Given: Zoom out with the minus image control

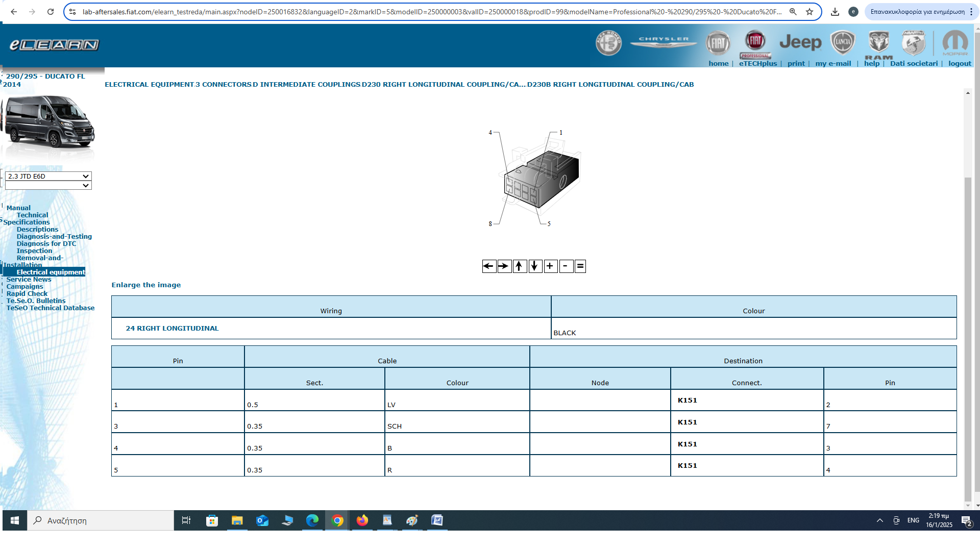Looking at the screenshot, I should (566, 266).
